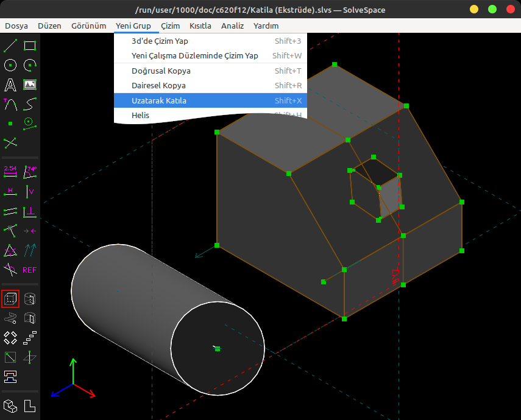This screenshot has width=521, height=420.
Task: Apply the point on line constraint
Action: pyautogui.click(x=10, y=231)
